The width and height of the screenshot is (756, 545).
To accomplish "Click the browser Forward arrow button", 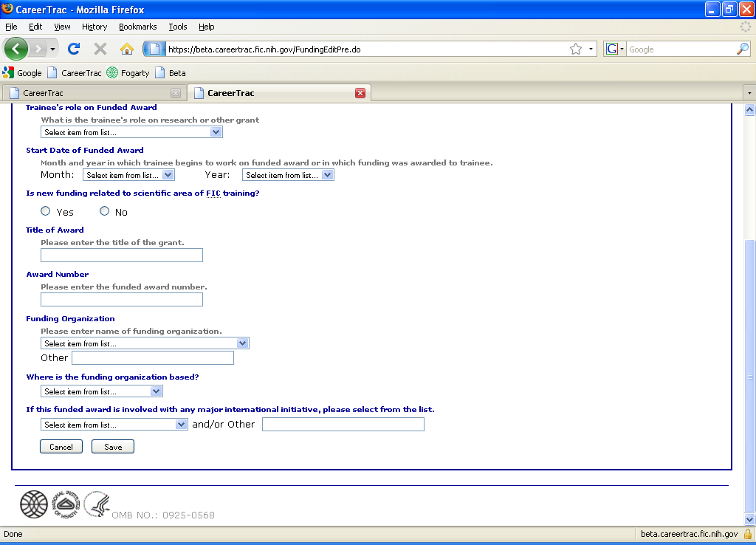I will (x=38, y=49).
